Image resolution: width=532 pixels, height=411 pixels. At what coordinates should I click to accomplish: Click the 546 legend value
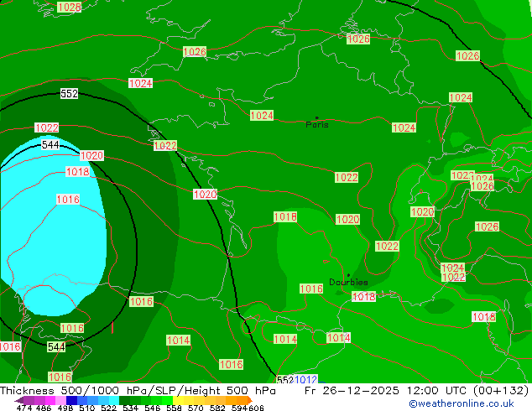pyautogui.click(x=152, y=408)
